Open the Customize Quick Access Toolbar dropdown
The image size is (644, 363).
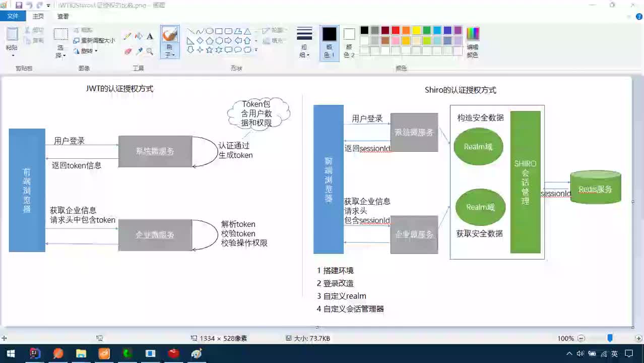point(48,5)
